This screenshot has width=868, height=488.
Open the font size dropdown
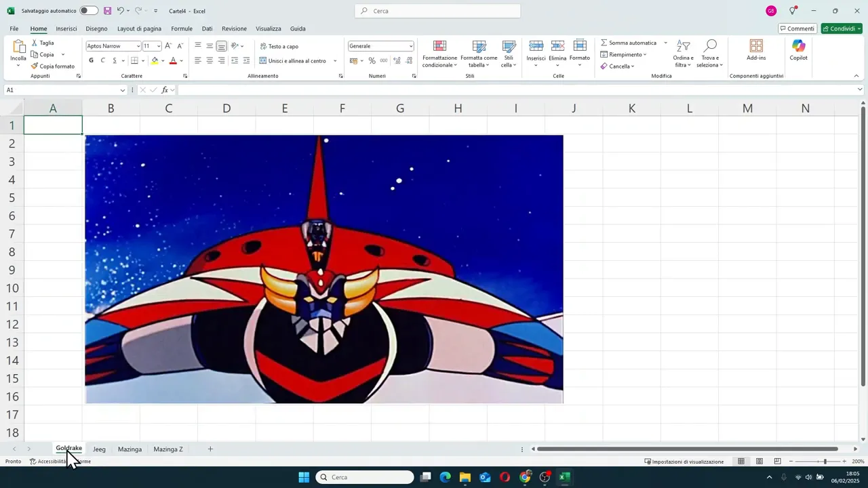click(x=159, y=46)
